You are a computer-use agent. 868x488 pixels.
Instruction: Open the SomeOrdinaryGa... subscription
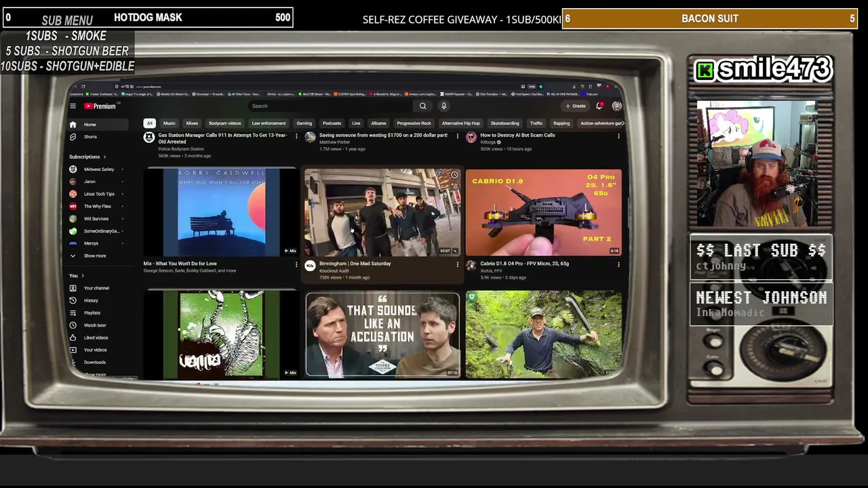pyautogui.click(x=96, y=231)
